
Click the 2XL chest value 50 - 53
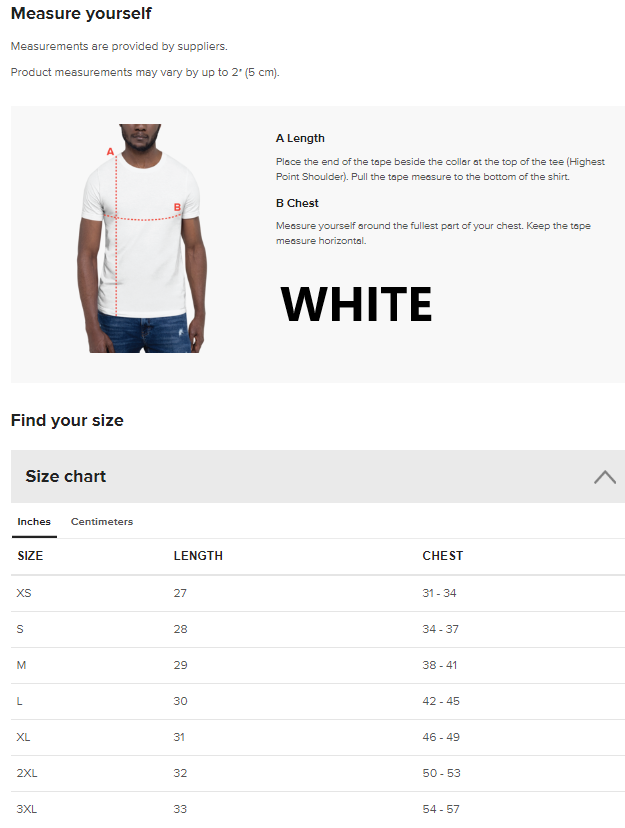pyautogui.click(x=440, y=773)
